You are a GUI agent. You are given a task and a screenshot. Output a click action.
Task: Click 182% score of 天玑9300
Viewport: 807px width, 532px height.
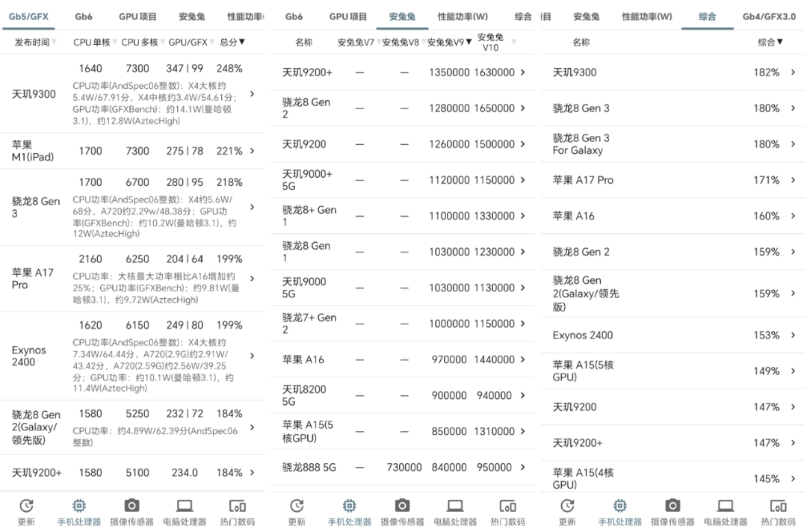pos(767,72)
